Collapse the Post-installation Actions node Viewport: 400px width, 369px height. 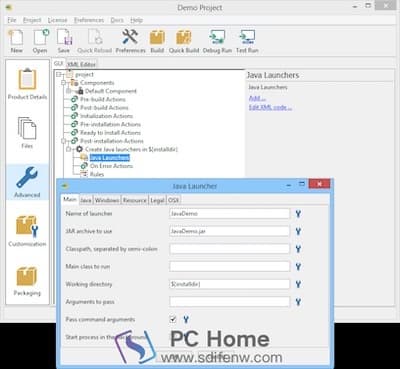64,141
